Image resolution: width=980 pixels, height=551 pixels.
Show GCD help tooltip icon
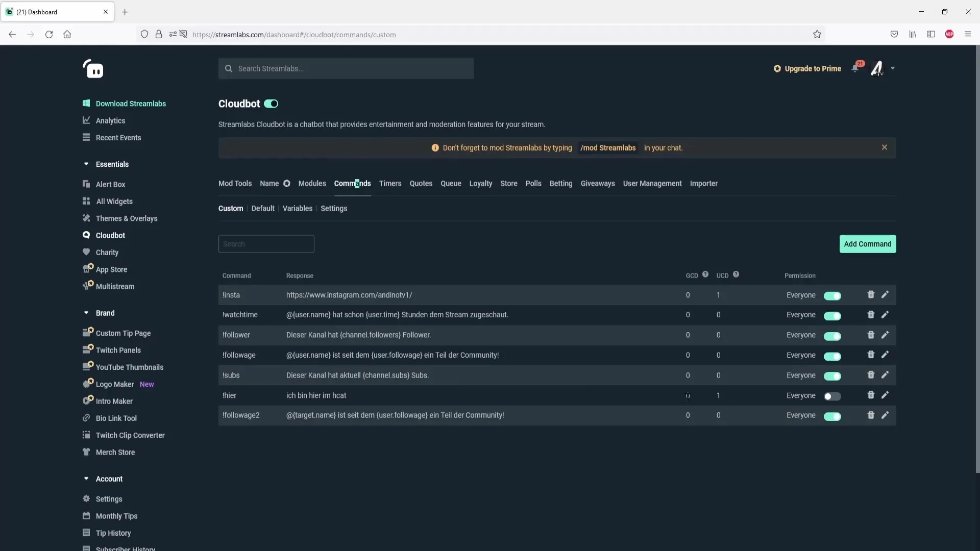click(705, 274)
